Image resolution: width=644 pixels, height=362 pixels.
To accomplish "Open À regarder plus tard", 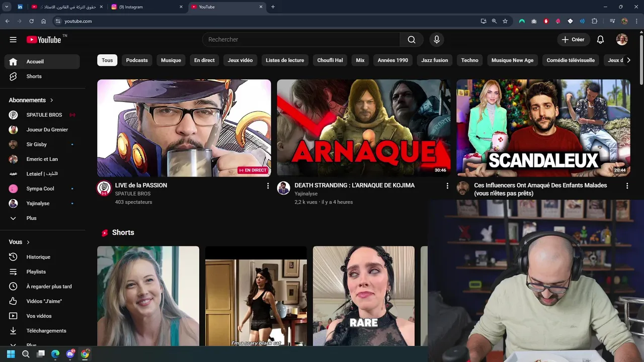I will 42,287.
